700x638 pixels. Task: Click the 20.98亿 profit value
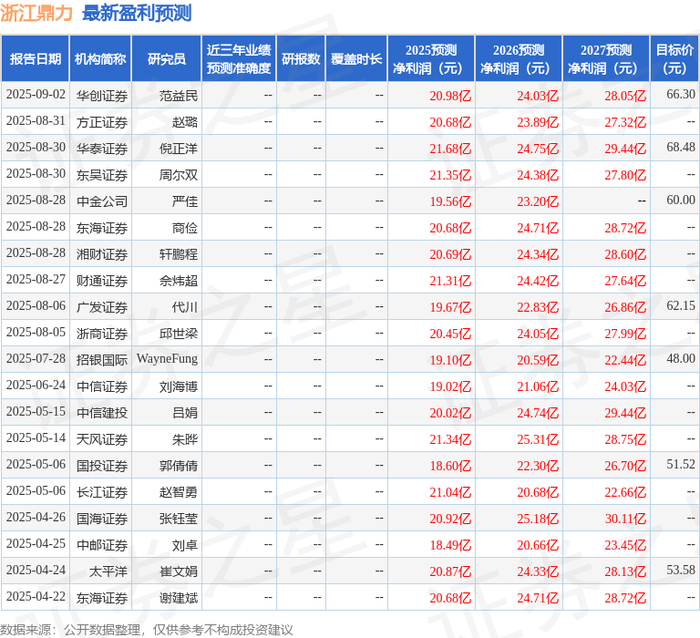(450, 96)
